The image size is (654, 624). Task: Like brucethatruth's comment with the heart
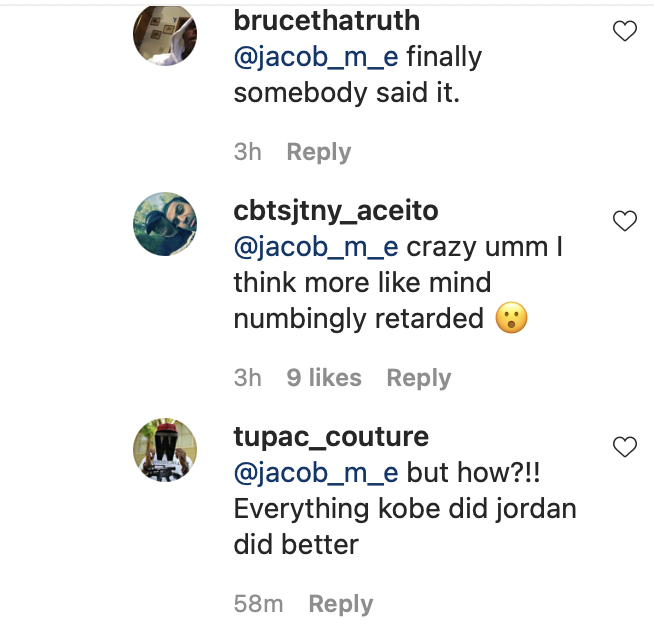(624, 32)
